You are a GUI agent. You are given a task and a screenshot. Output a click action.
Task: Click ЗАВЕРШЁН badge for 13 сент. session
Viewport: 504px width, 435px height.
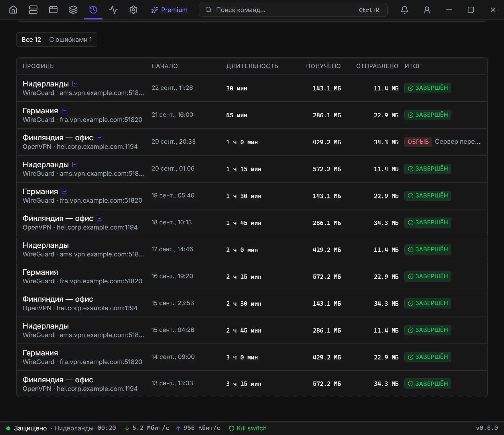coord(428,383)
